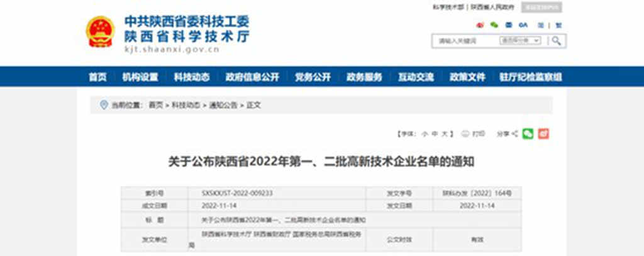Open 政务服务 navigation item
This screenshot has width=644, height=256.
pyautogui.click(x=364, y=77)
